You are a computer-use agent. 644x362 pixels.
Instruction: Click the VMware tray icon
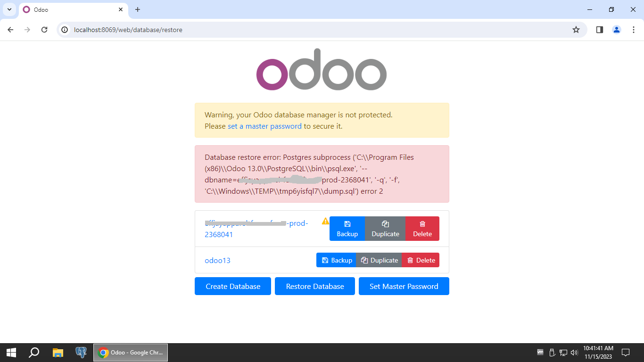tap(540, 352)
